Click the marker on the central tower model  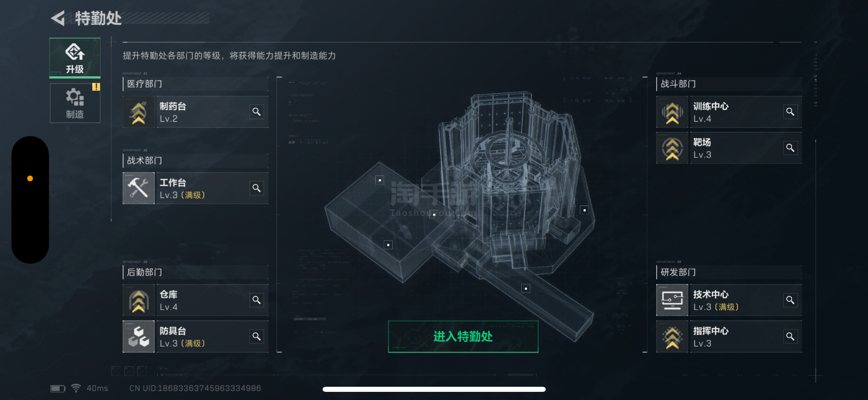pyautogui.click(x=584, y=210)
